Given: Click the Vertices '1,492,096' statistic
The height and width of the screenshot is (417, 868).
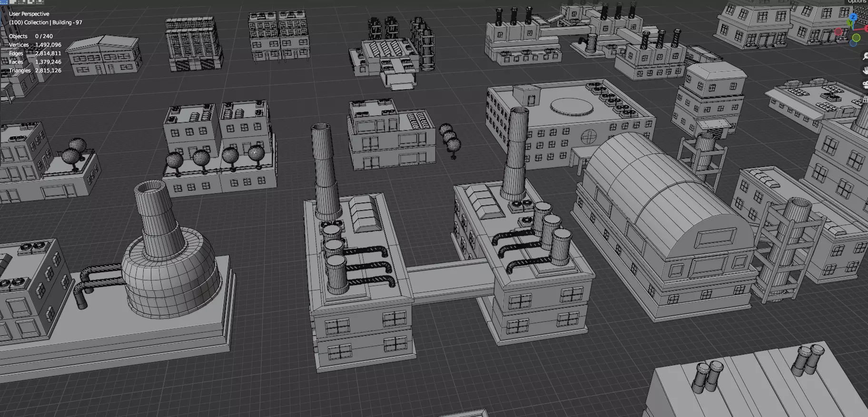Looking at the screenshot, I should (48, 45).
